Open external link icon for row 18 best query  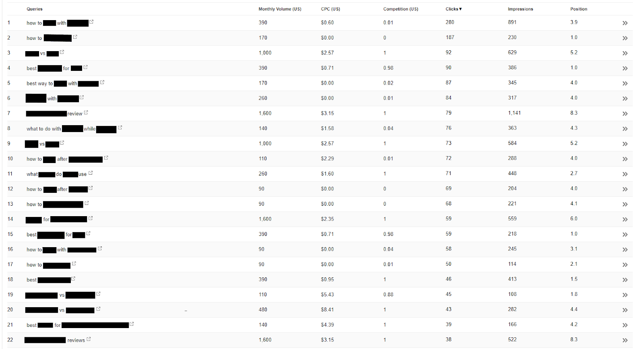73,279
